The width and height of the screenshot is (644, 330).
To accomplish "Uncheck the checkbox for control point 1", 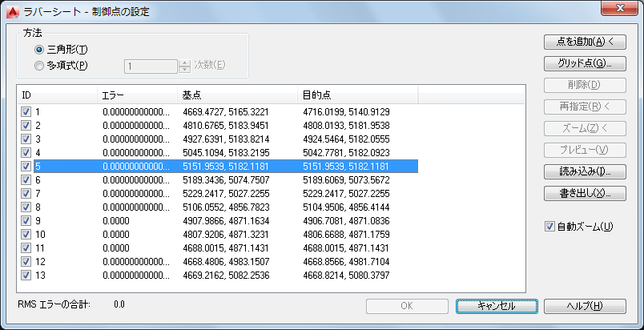I will coord(26,111).
